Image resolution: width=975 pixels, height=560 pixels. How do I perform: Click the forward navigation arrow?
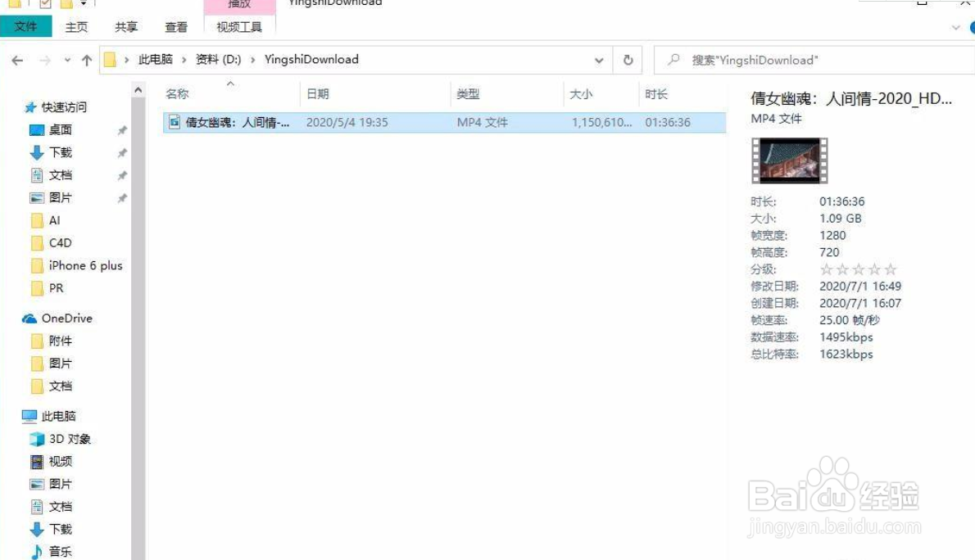point(45,61)
